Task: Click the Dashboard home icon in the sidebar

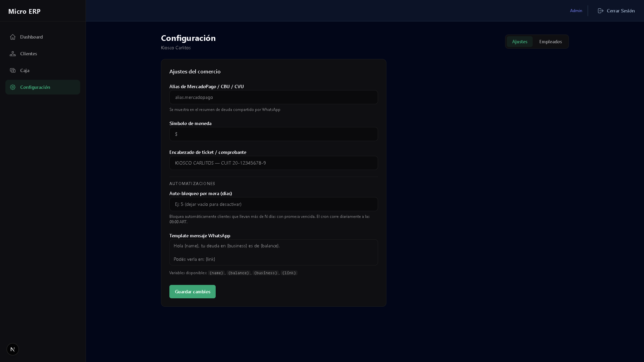Action: [x=13, y=37]
